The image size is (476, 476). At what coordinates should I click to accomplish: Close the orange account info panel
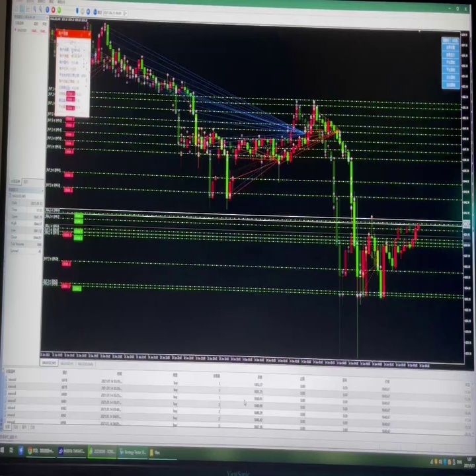(89, 35)
